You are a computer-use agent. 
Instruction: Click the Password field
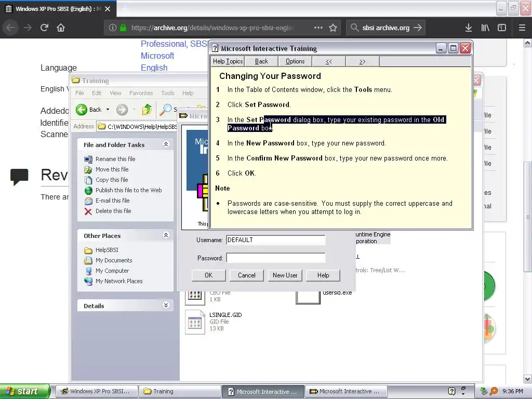pyautogui.click(x=275, y=258)
